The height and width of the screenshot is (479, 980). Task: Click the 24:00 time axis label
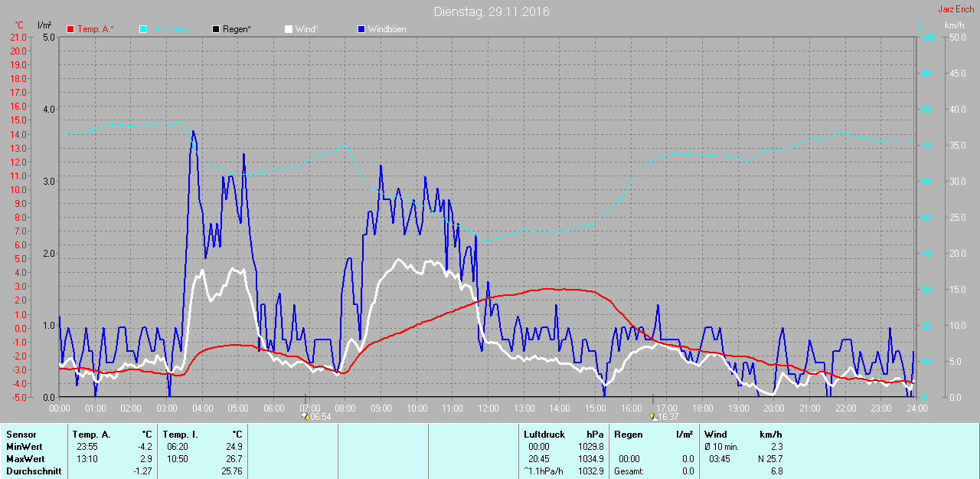[916, 408]
